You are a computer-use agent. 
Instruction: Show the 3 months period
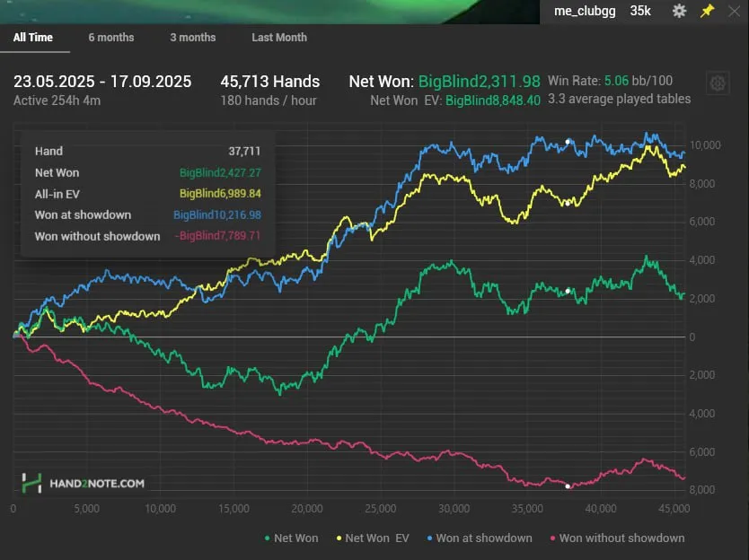(x=193, y=38)
